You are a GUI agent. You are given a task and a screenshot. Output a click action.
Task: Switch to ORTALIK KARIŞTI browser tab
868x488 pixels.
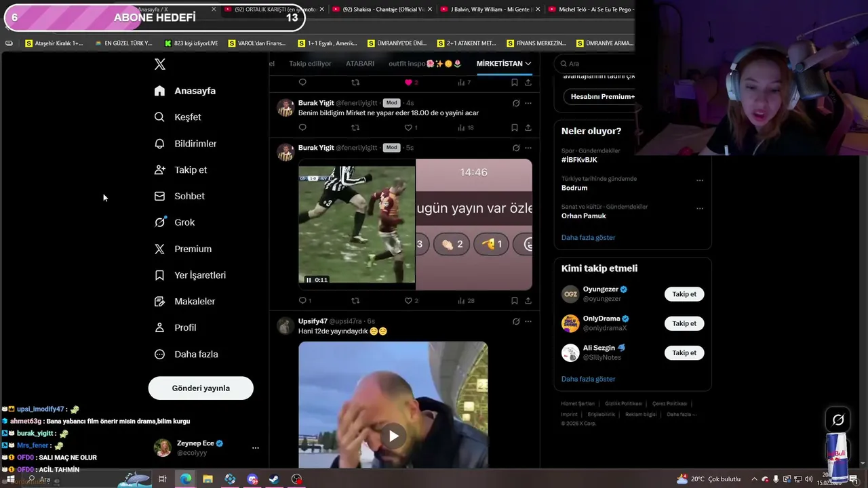tap(274, 9)
